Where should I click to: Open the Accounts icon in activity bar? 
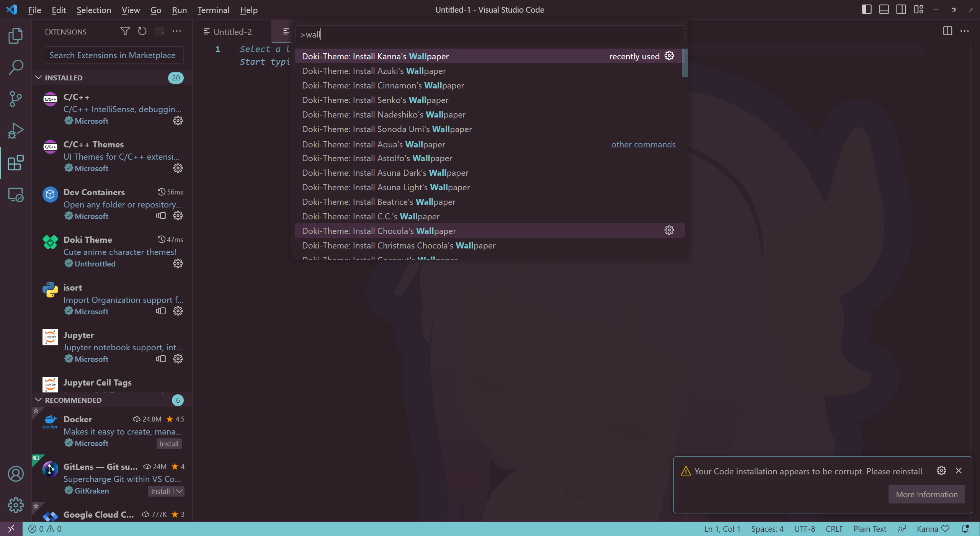[x=15, y=474]
